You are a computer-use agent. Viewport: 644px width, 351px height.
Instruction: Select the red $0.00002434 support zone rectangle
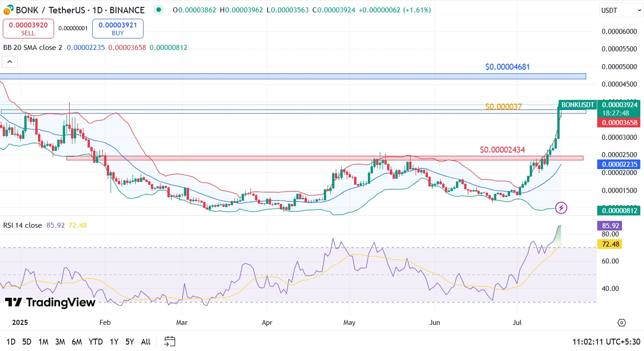click(x=325, y=158)
